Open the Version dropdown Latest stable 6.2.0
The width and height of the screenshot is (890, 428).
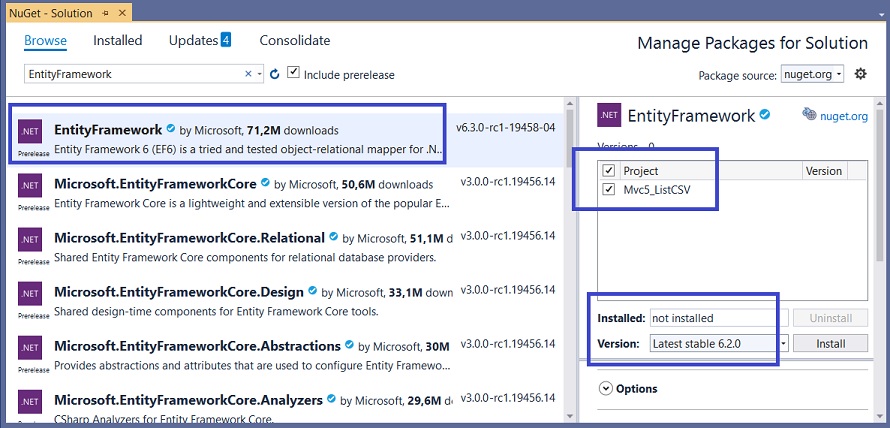pos(719,343)
